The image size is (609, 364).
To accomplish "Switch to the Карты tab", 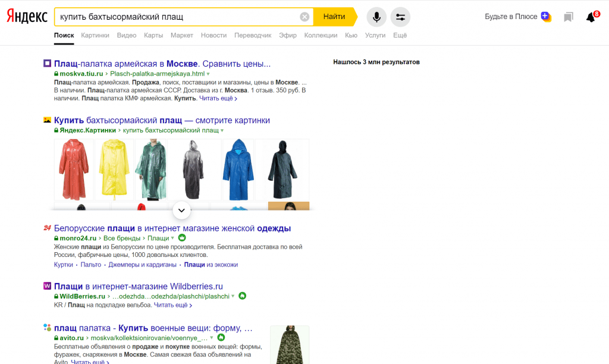I will coord(153,35).
